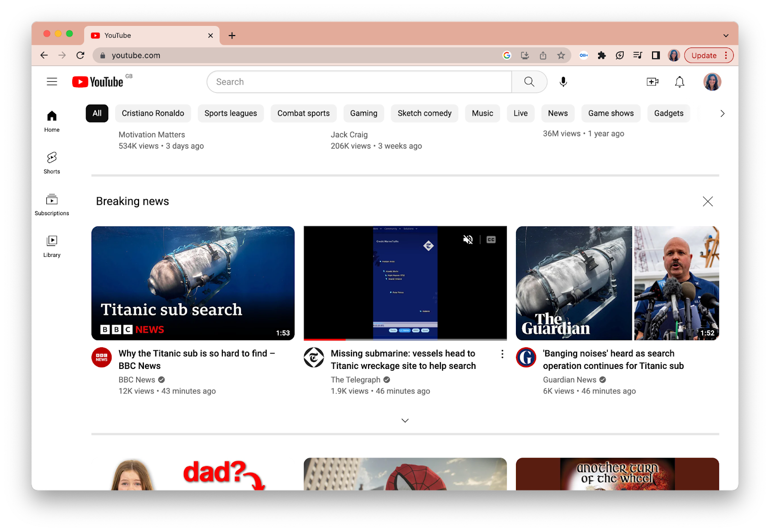
Task: Click the Google icon in address bar
Action: click(507, 55)
